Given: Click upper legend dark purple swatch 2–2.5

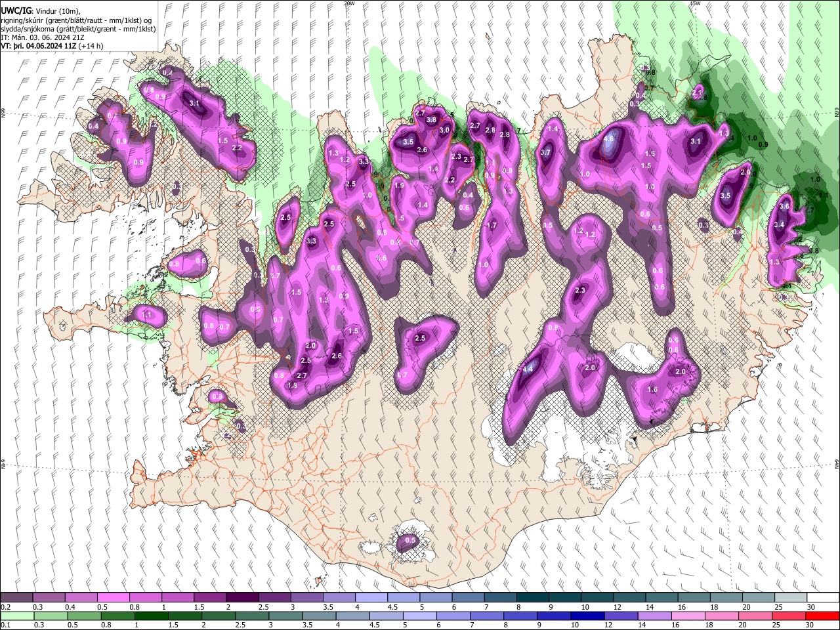Looking at the screenshot, I should pyautogui.click(x=242, y=598).
